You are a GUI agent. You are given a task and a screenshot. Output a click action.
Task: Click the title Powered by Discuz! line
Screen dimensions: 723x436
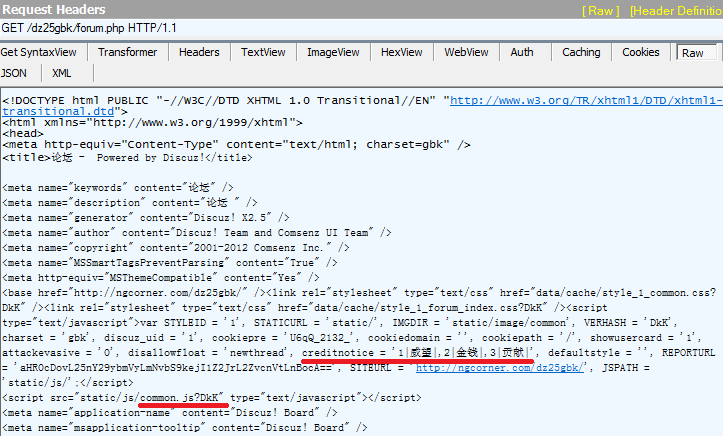[127, 158]
